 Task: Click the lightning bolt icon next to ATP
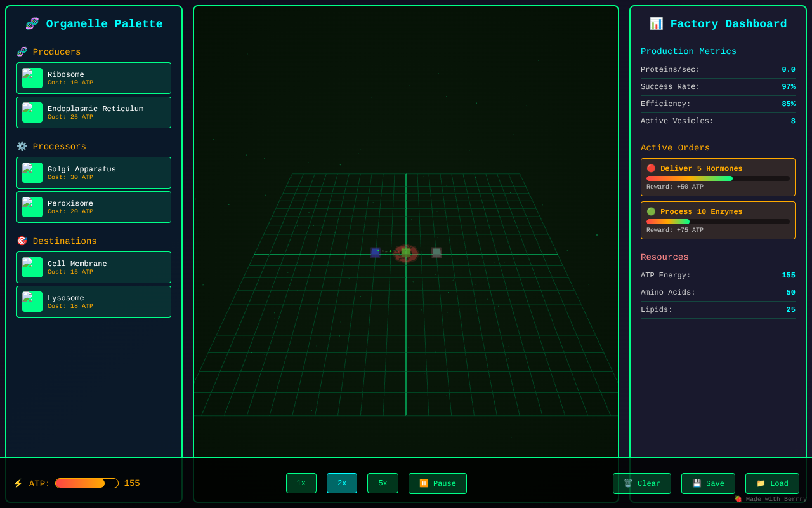click(x=19, y=483)
